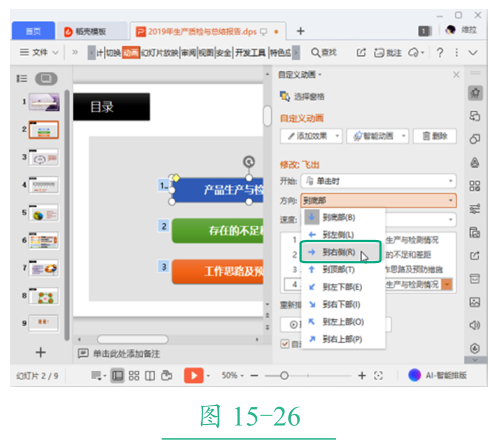Switch to 稻壳模板 tab
The height and width of the screenshot is (445, 497).
pos(91,32)
